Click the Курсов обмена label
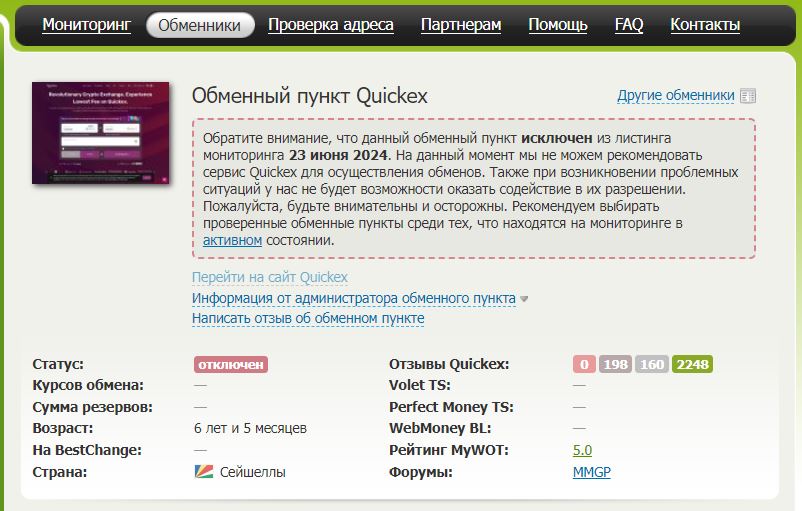Screen dimensions: 802x511 [x=88, y=385]
